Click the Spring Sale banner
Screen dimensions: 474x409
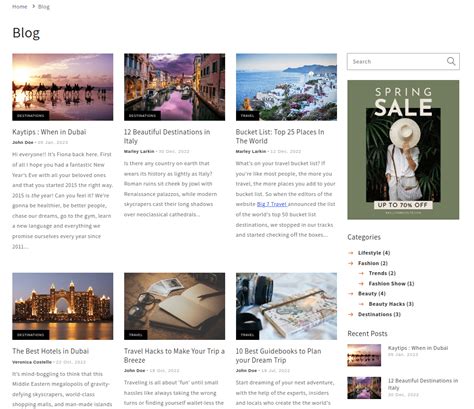tap(403, 150)
